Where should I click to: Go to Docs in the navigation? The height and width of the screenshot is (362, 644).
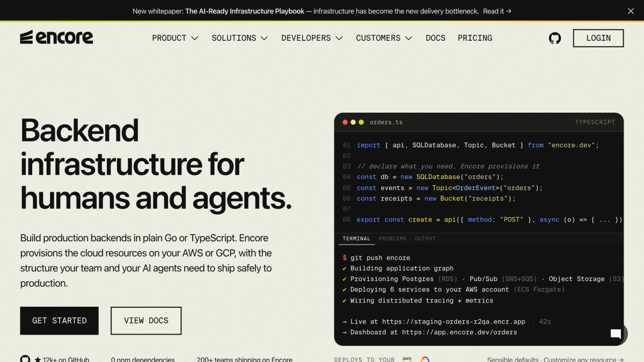click(x=435, y=38)
